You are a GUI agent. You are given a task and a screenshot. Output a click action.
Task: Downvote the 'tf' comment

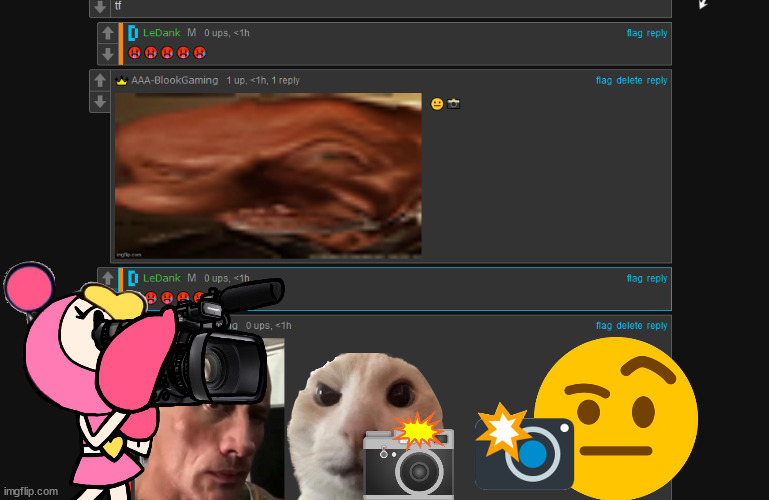coord(100,7)
